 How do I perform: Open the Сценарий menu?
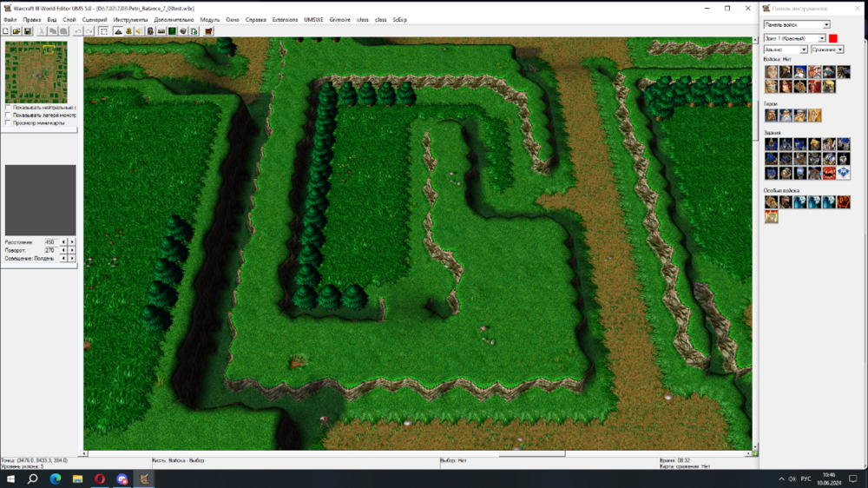[95, 19]
